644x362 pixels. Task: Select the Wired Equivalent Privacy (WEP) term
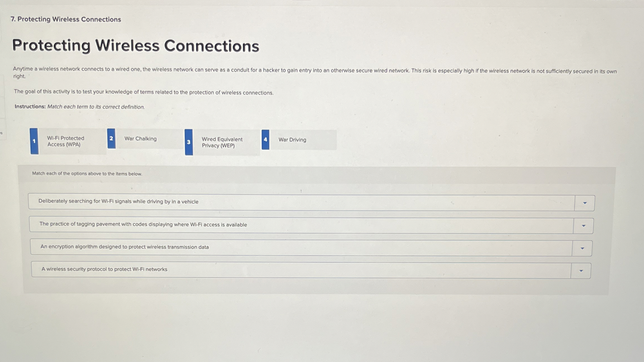click(222, 143)
